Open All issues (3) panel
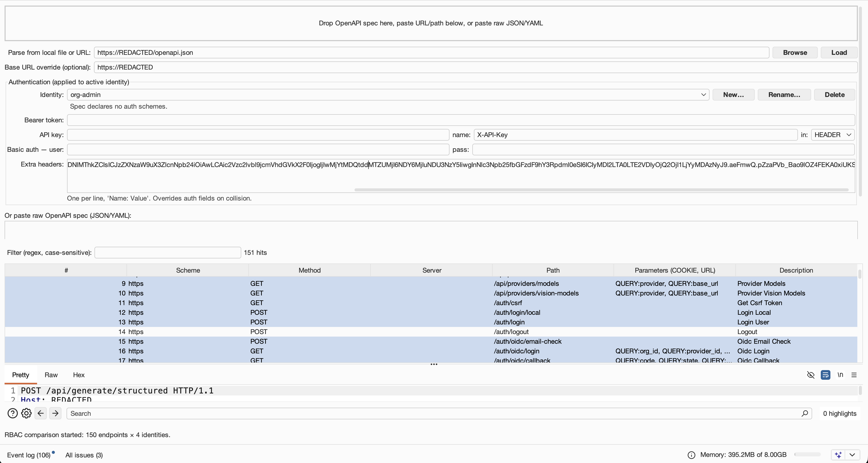The width and height of the screenshot is (868, 463). [84, 455]
